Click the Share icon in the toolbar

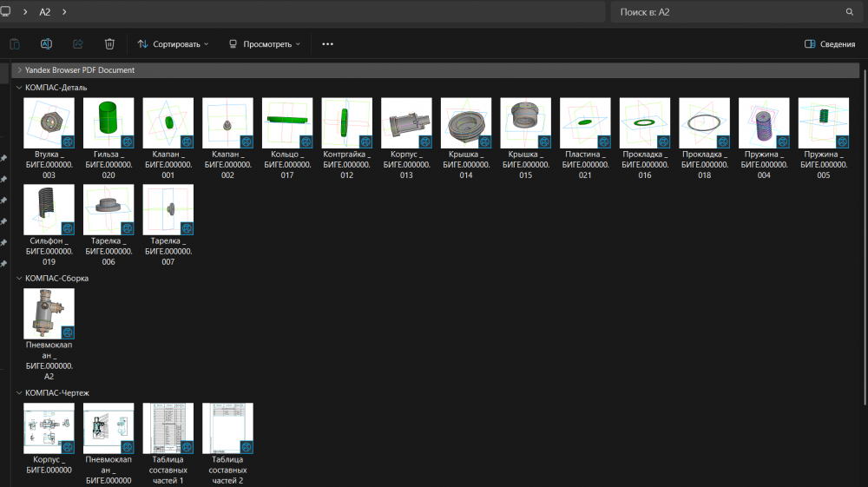pos(77,43)
